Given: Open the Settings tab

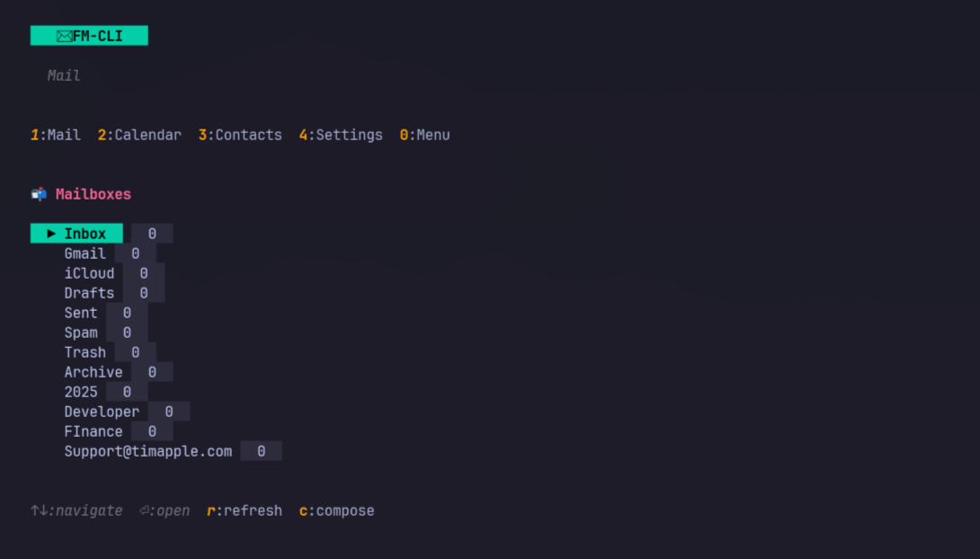Looking at the screenshot, I should tap(341, 135).
